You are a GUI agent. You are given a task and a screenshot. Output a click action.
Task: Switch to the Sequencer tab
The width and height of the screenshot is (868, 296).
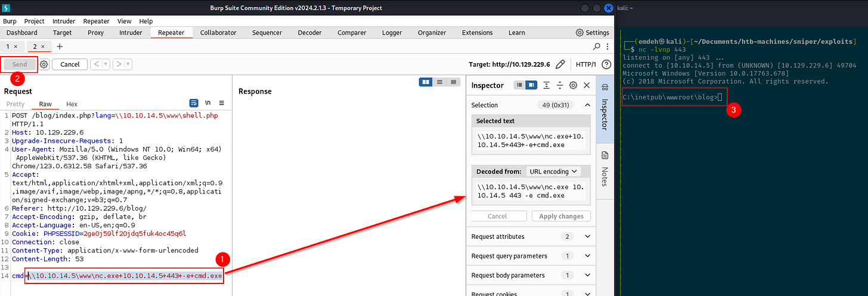coord(267,32)
